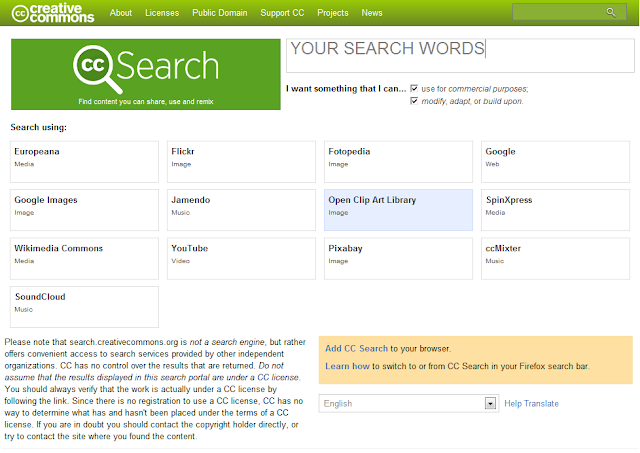Go to Public Domain page
640x453 pixels.
pyautogui.click(x=220, y=13)
